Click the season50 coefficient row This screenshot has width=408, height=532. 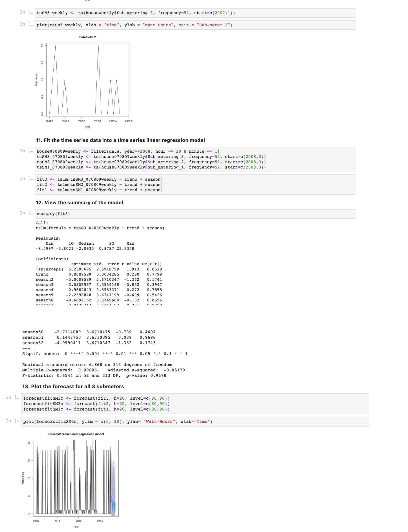pos(89,332)
